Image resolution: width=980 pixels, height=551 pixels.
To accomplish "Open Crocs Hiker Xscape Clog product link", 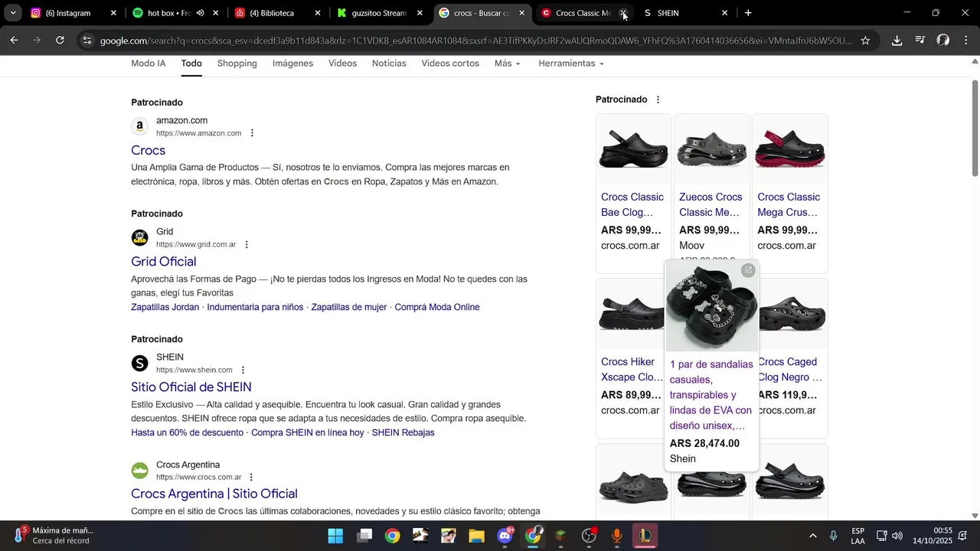I will (x=632, y=369).
